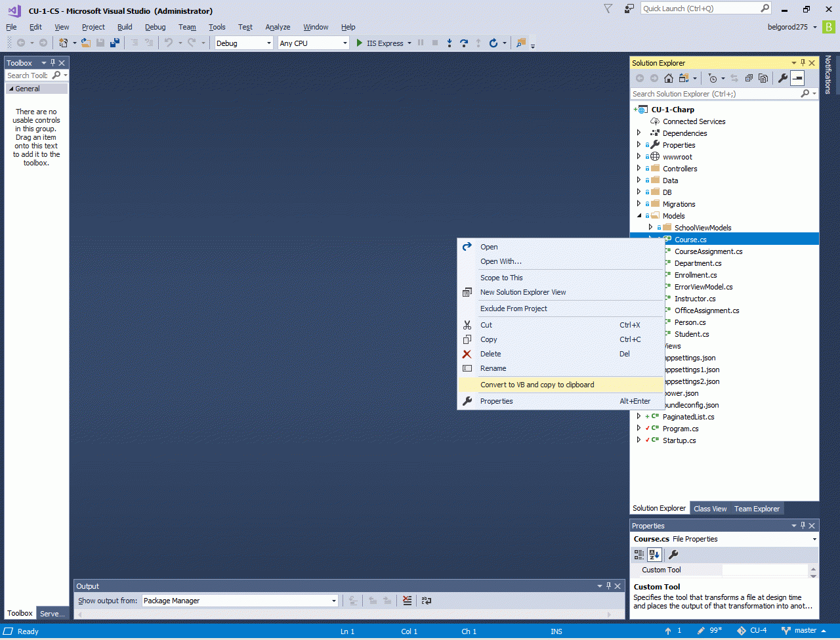The height and width of the screenshot is (640, 840).
Task: Click the Solution Explorer Properties wrench icon
Action: (x=783, y=78)
